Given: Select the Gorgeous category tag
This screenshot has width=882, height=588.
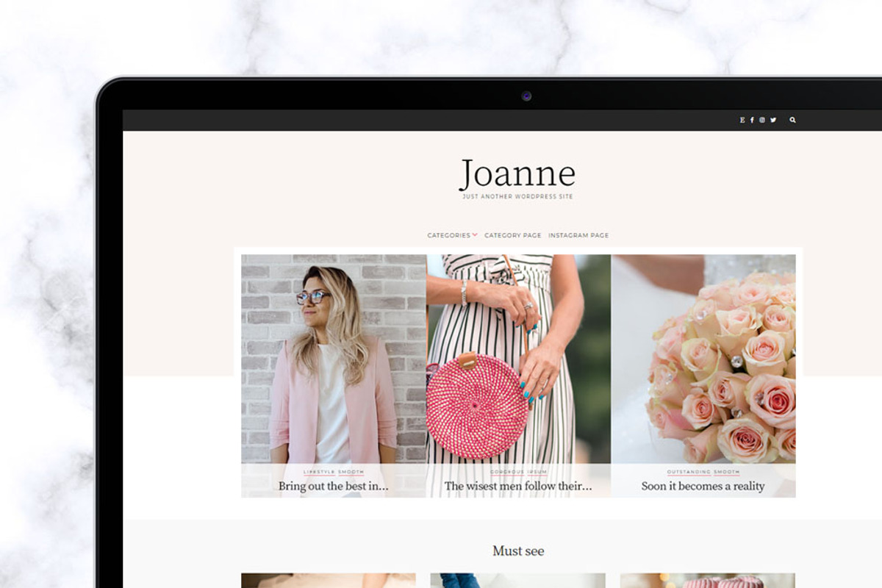Looking at the screenshot, I should [x=507, y=472].
